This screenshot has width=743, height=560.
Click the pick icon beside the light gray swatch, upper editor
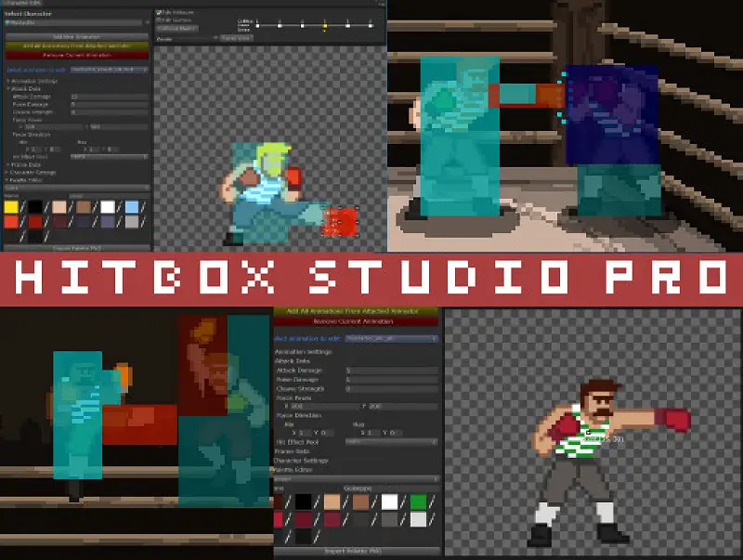(x=144, y=221)
